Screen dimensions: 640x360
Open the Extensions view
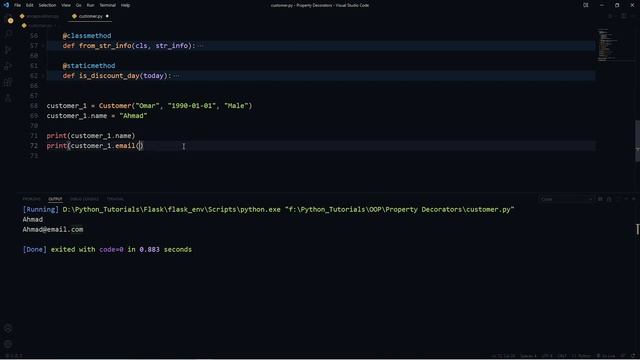click(8, 82)
